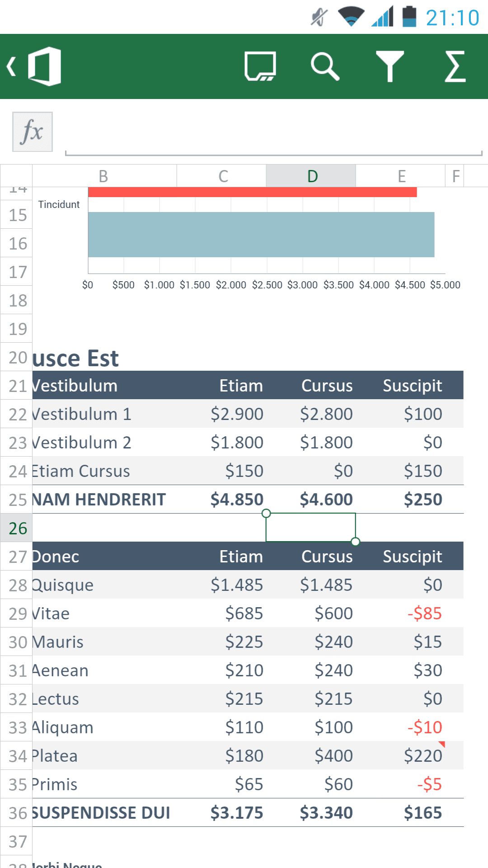Select column E header
The image size is (488, 868).
coord(400,176)
